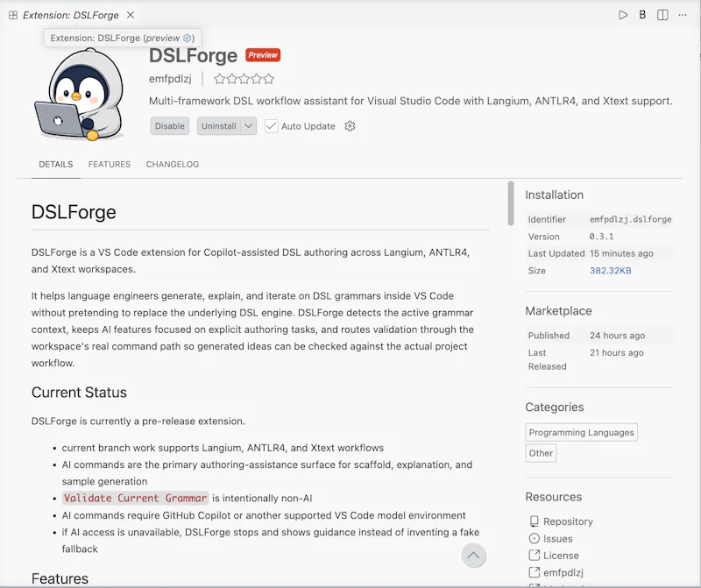Click the Resources section heading
The width and height of the screenshot is (701, 588).
tap(554, 497)
